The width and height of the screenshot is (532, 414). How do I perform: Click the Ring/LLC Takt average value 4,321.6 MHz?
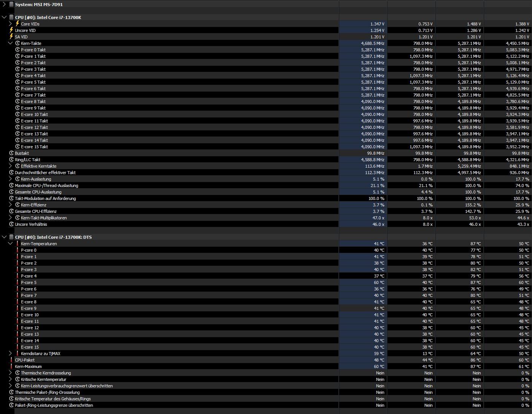point(518,160)
